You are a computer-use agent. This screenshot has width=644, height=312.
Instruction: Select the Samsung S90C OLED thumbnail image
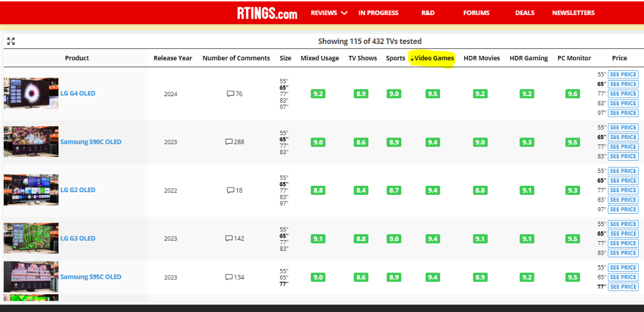point(31,142)
